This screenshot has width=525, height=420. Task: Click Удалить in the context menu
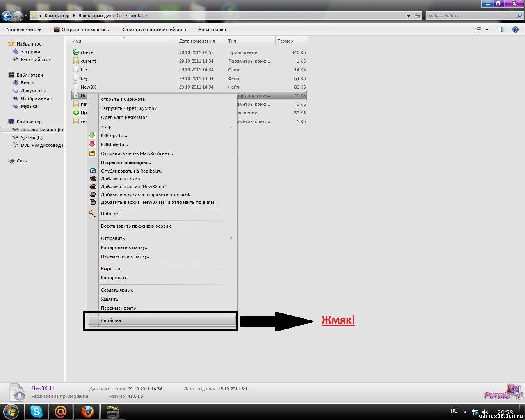(x=110, y=299)
